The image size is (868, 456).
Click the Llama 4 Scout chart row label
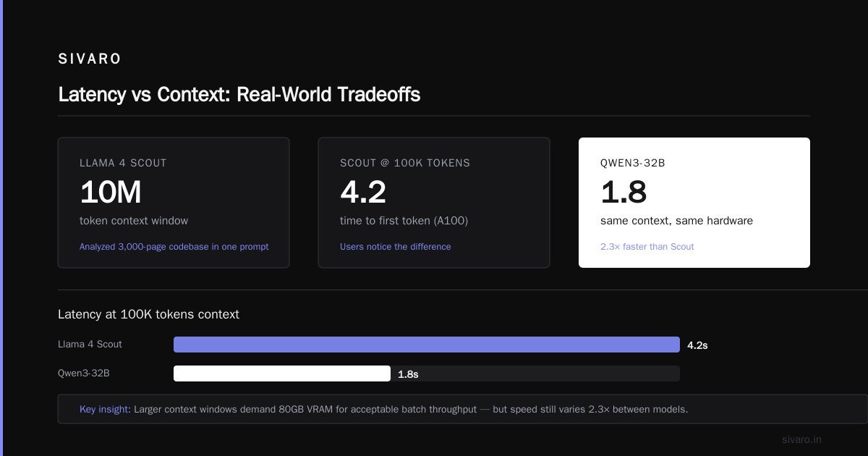(x=90, y=345)
